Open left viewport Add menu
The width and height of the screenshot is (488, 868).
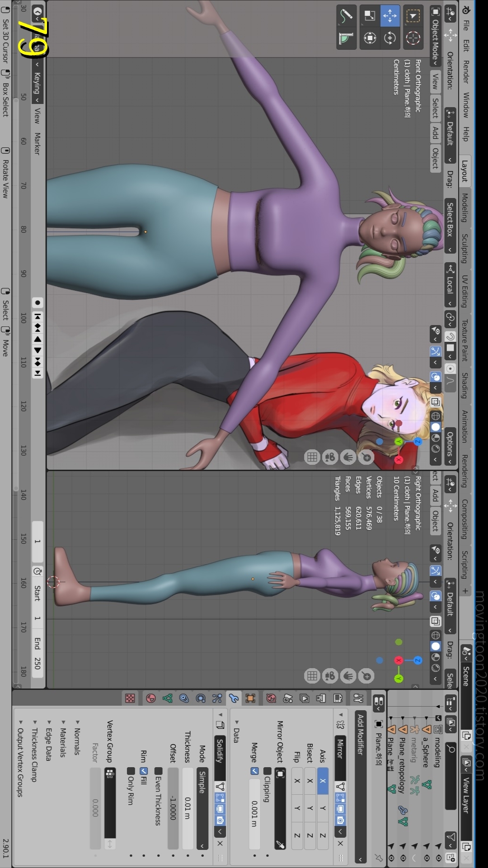tap(436, 132)
